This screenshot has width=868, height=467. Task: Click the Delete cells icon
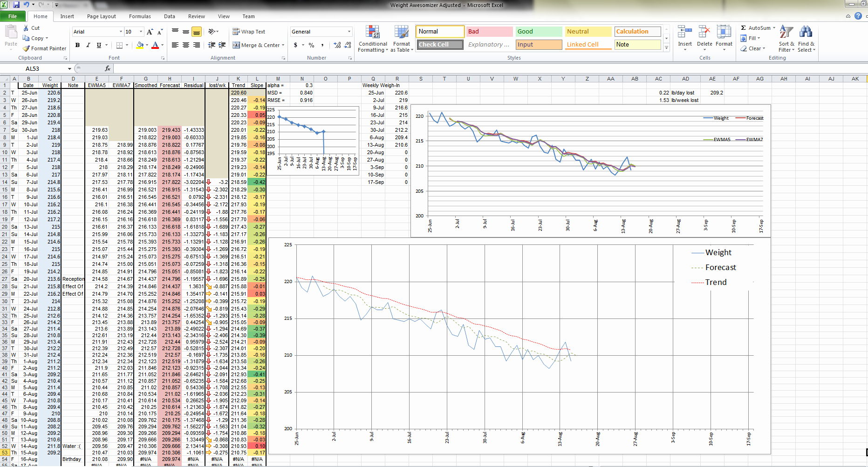point(704,33)
